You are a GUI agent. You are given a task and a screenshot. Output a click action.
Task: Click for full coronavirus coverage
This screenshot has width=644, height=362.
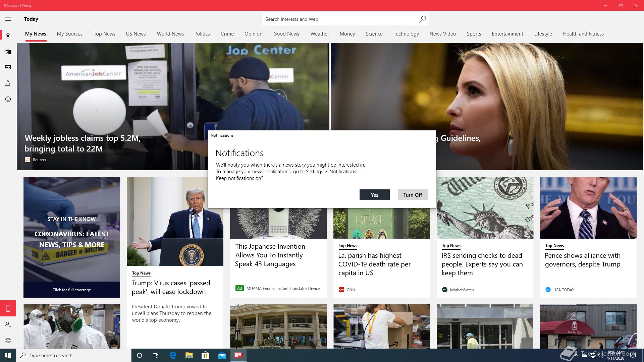click(x=72, y=290)
